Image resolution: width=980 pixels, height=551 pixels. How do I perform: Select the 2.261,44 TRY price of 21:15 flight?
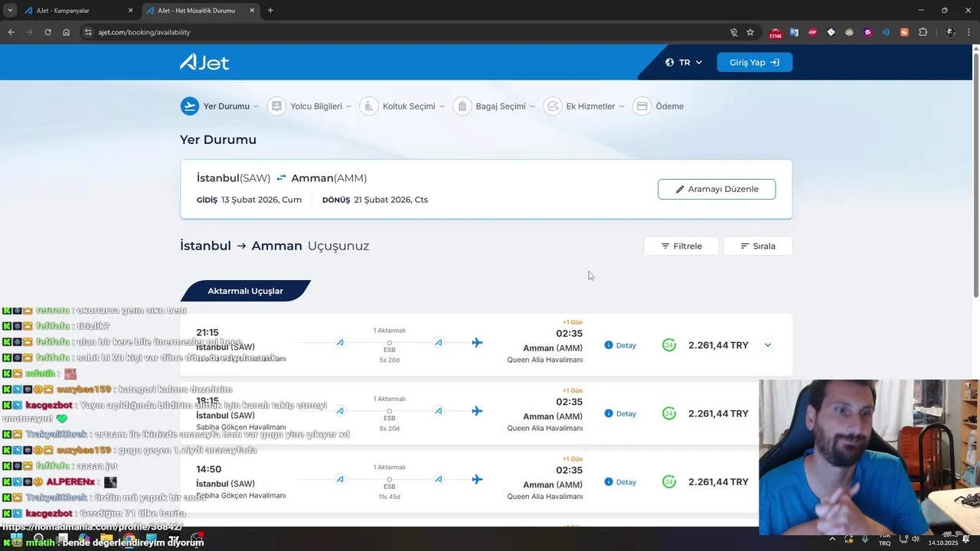[x=718, y=345]
